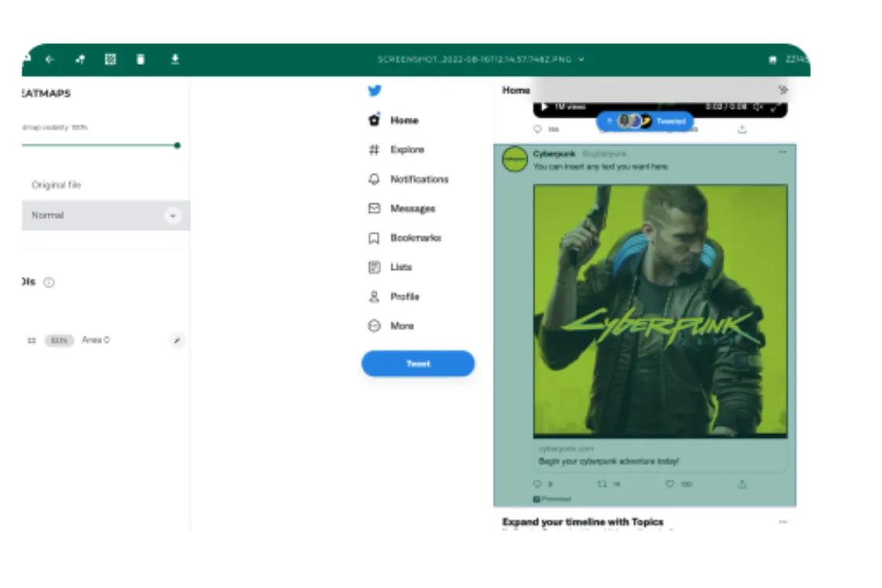Open menu for Expand your timeline with Topics
This screenshot has width=882, height=588.
[782, 522]
